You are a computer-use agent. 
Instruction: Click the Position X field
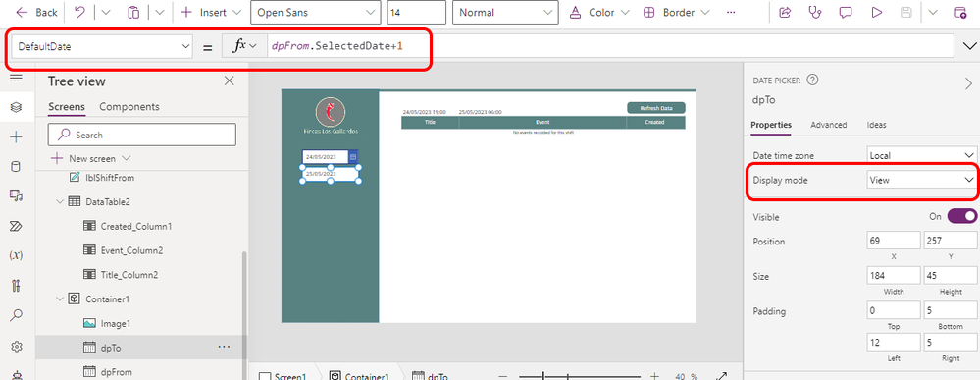pos(894,241)
